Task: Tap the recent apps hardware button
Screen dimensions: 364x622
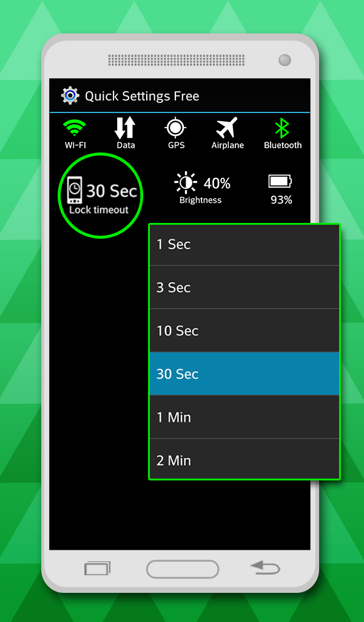Action: 98,569
